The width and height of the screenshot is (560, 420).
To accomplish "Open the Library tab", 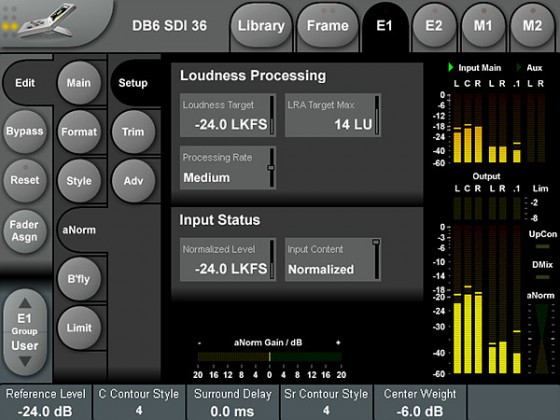I will click(261, 26).
